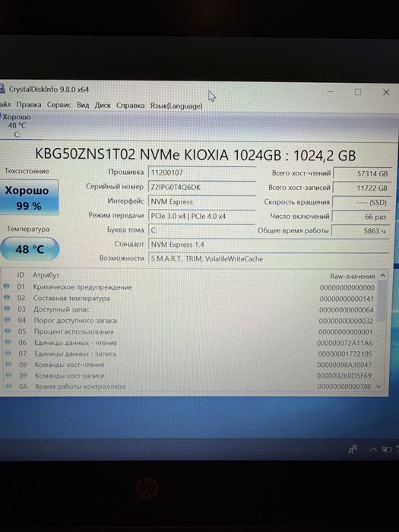399x532 pixels.
Task: Show hidden tray icons chevron
Action: click(373, 450)
